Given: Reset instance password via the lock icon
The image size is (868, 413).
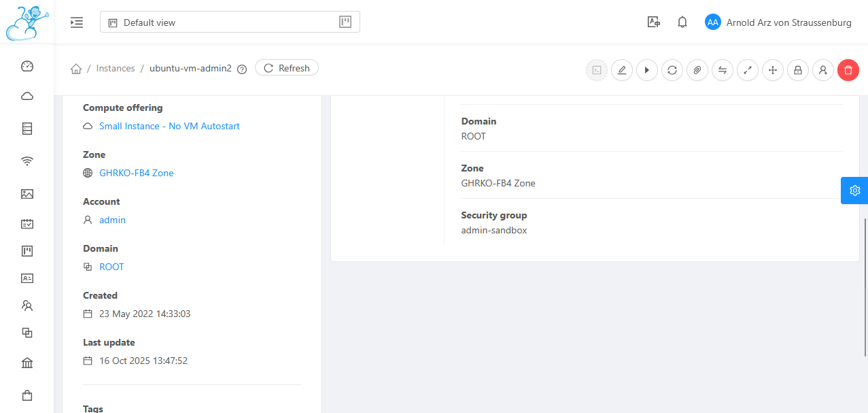Looking at the screenshot, I should pyautogui.click(x=797, y=69).
